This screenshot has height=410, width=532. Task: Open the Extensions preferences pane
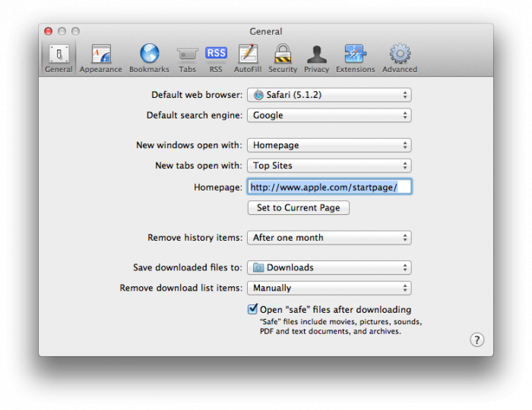356,58
